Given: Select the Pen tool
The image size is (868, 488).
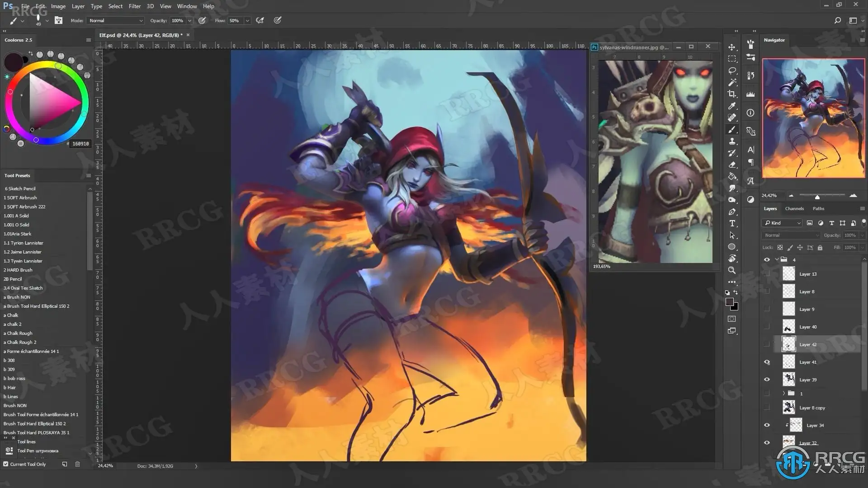Looking at the screenshot, I should pos(732,211).
